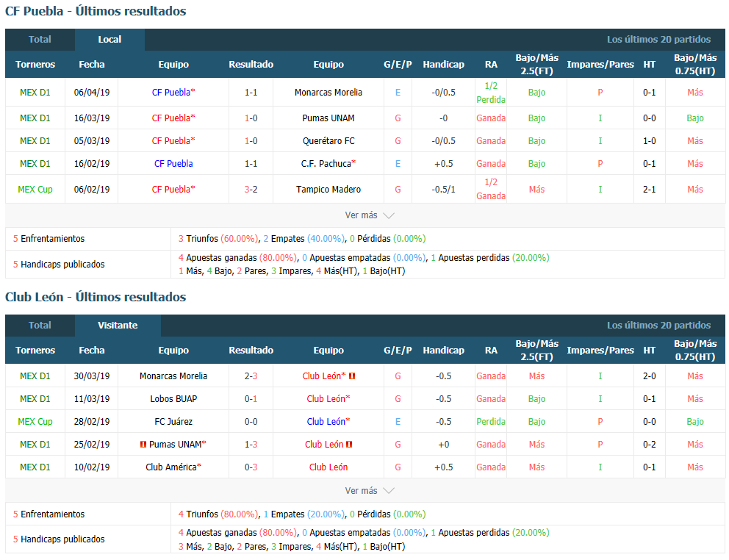Viewport: 729px width, 560px height.
Task: Click Torneros header in CF Puebla table
Action: click(35, 65)
